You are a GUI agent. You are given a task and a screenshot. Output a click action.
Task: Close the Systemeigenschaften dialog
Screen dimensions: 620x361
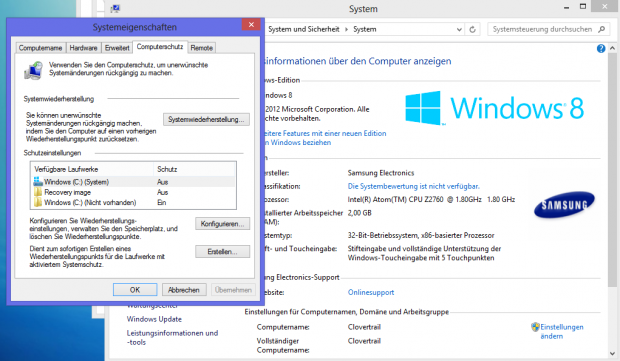click(251, 25)
